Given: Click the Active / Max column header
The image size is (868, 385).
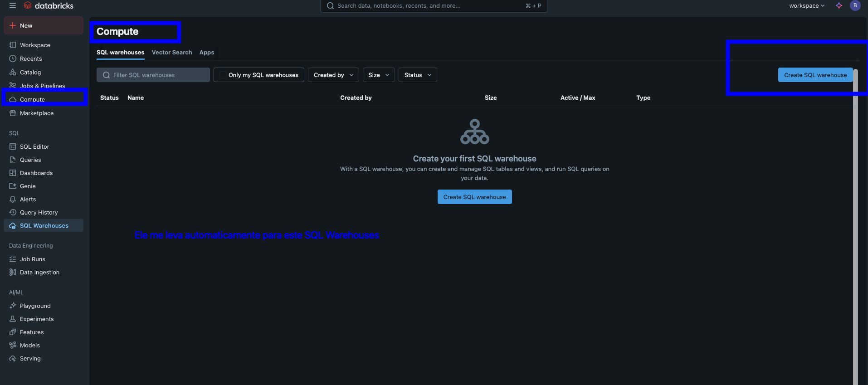Looking at the screenshot, I should tap(578, 97).
